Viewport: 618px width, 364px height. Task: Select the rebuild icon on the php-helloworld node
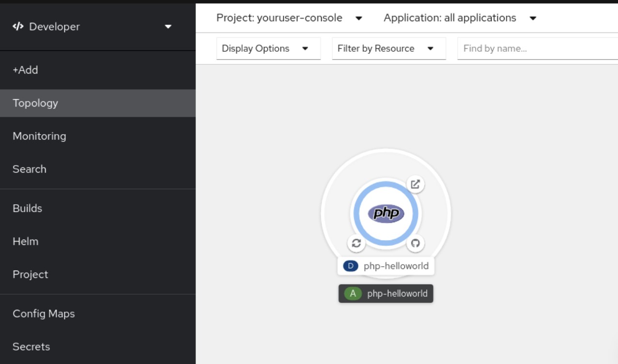point(356,243)
